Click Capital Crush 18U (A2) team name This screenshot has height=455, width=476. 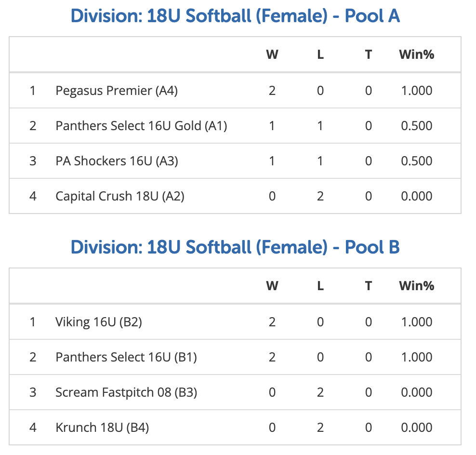pyautogui.click(x=120, y=196)
